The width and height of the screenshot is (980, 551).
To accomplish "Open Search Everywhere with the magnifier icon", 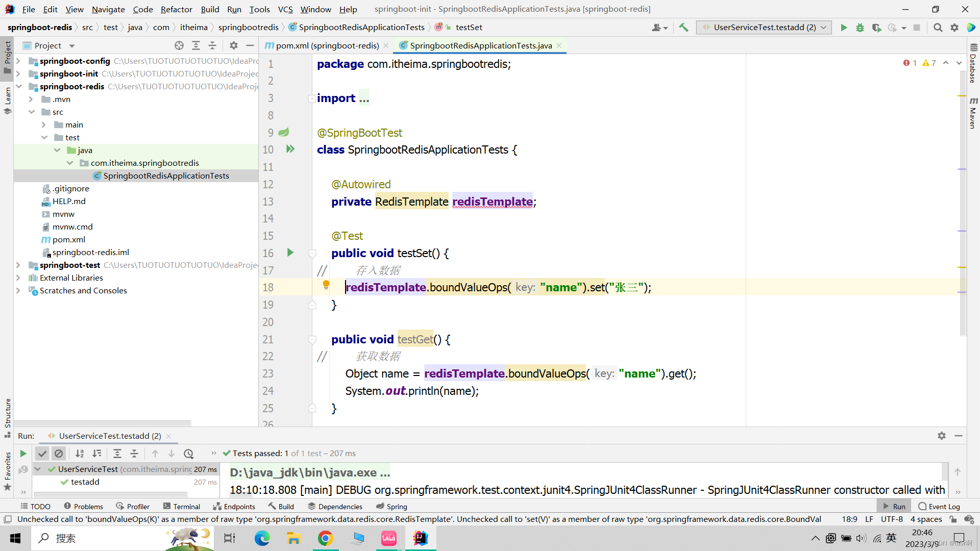I will [938, 28].
